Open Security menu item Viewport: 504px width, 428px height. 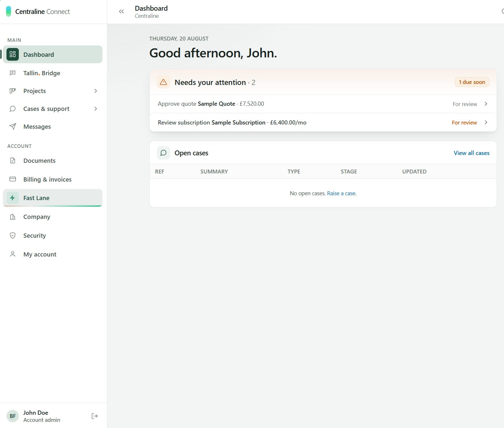click(53, 235)
